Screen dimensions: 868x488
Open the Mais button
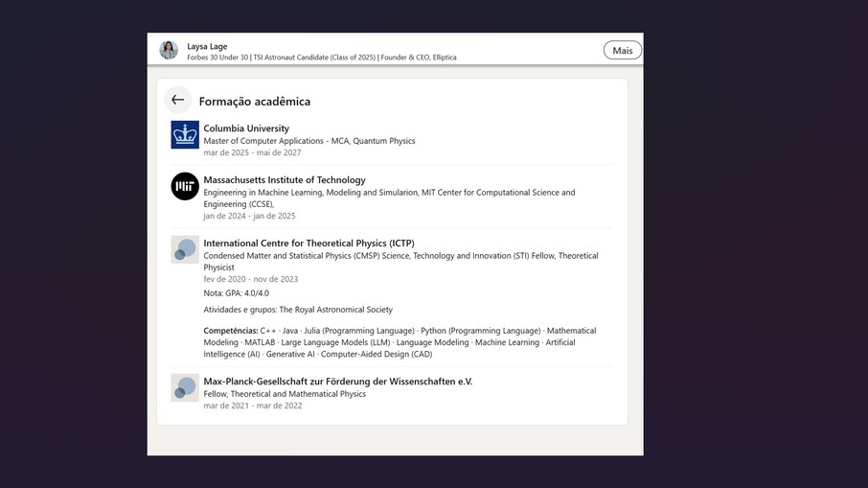click(622, 51)
